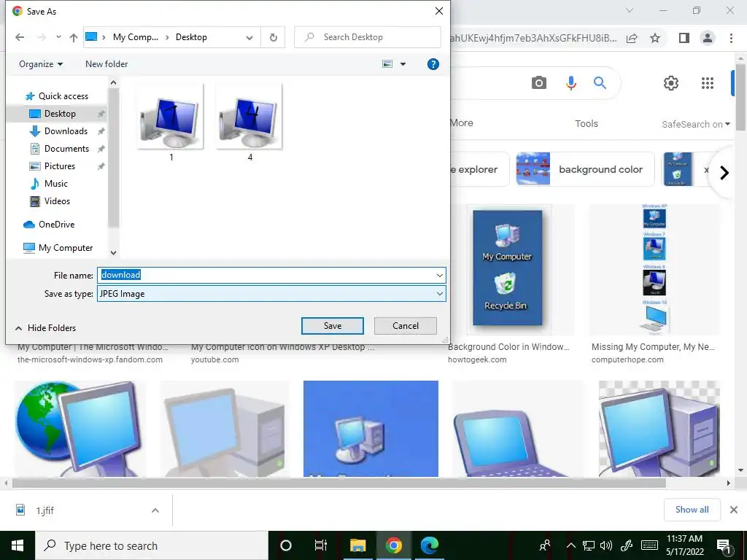Screen dimensions: 747x560
Task: Expand the view options dropdown arrow
Action: click(x=403, y=64)
